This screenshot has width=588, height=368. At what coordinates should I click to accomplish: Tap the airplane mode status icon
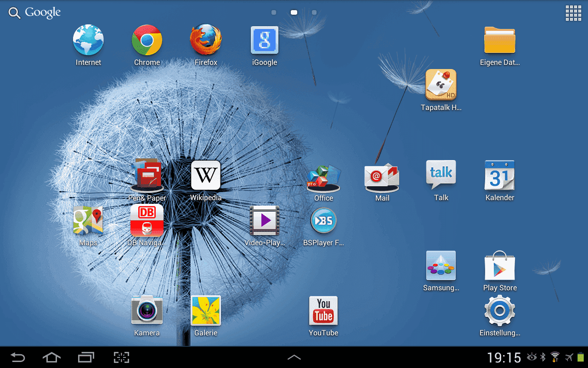click(x=570, y=357)
